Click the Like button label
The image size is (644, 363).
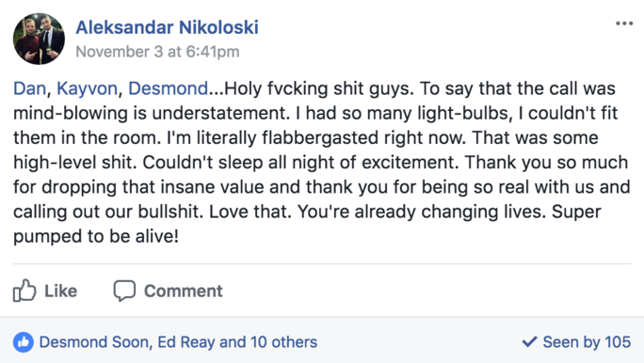tap(61, 291)
